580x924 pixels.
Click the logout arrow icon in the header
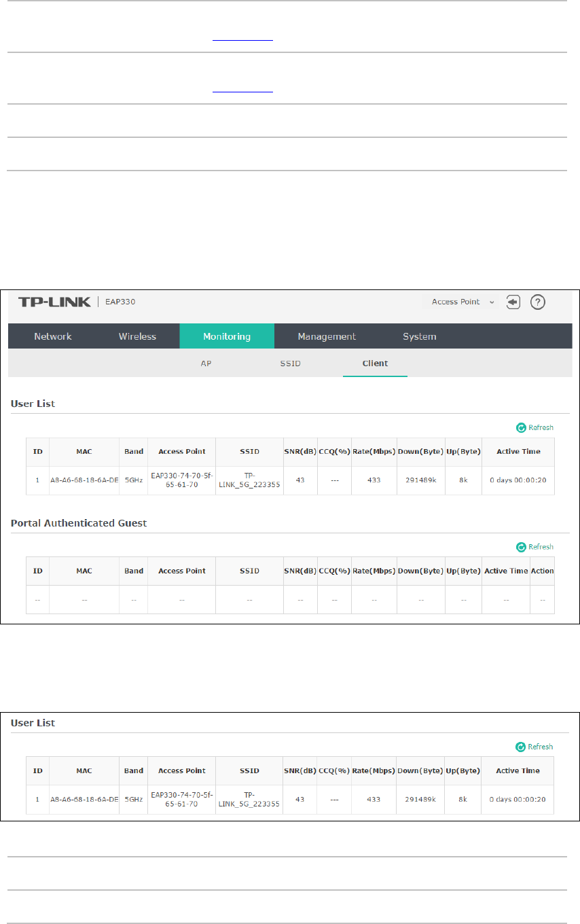click(513, 302)
